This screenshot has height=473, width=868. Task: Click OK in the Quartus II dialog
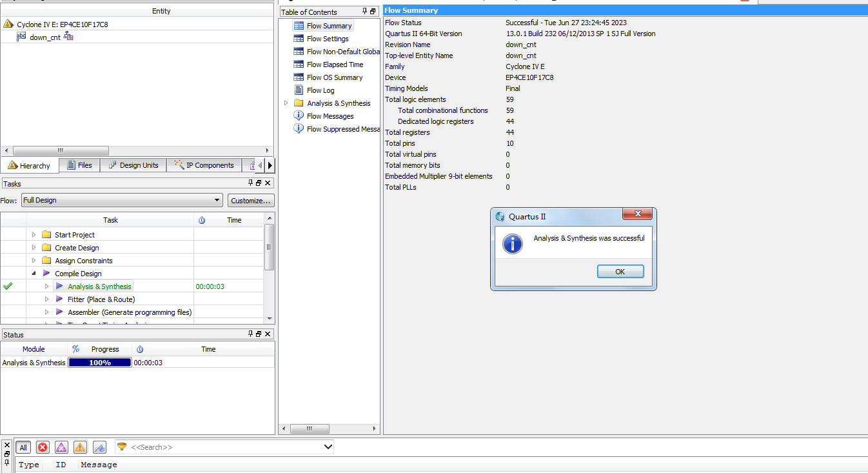620,272
